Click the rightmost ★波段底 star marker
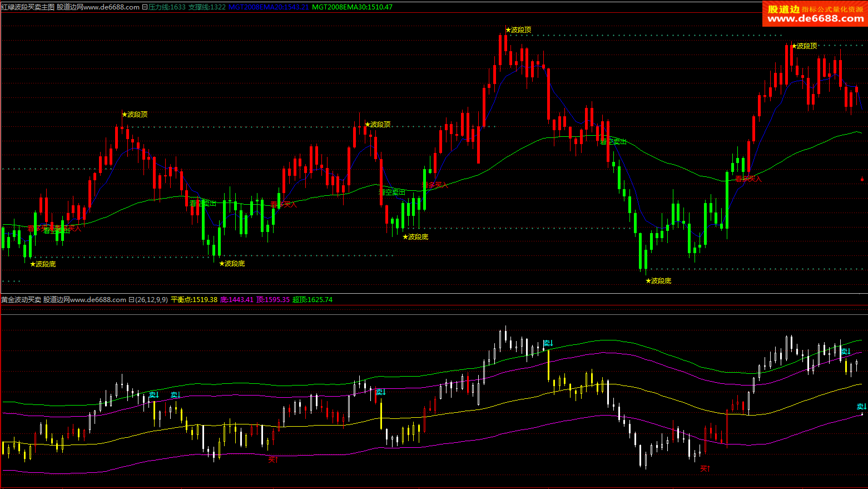Image resolution: width=868 pixels, height=489 pixels. click(658, 281)
